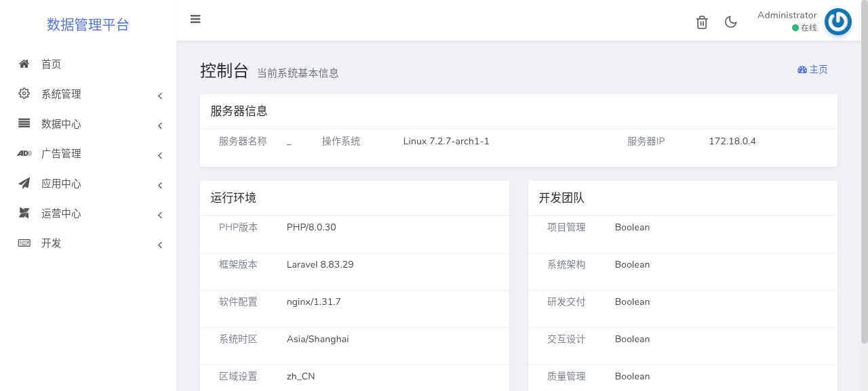This screenshot has width=868, height=391.
Task: Click the 交互设计 row label
Action: (x=566, y=339)
